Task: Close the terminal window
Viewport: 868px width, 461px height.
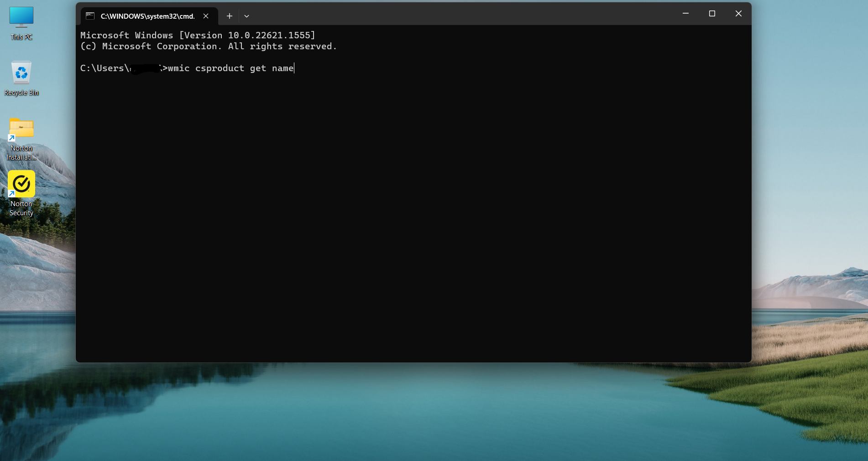Action: click(738, 14)
